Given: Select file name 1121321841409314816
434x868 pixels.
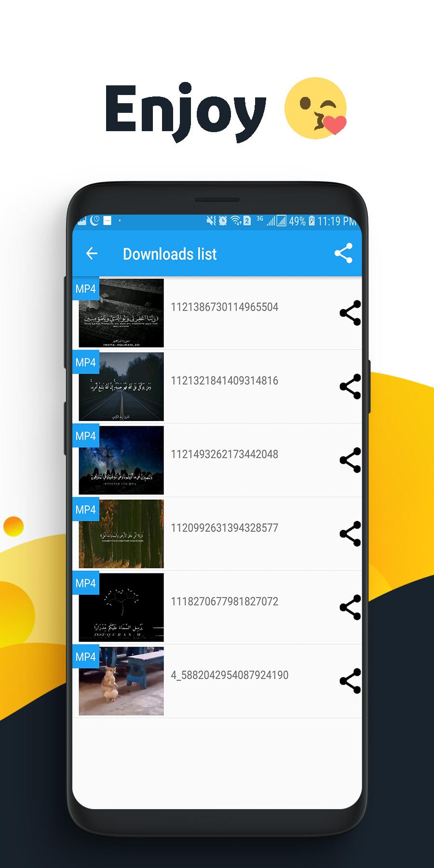Looking at the screenshot, I should [x=225, y=380].
